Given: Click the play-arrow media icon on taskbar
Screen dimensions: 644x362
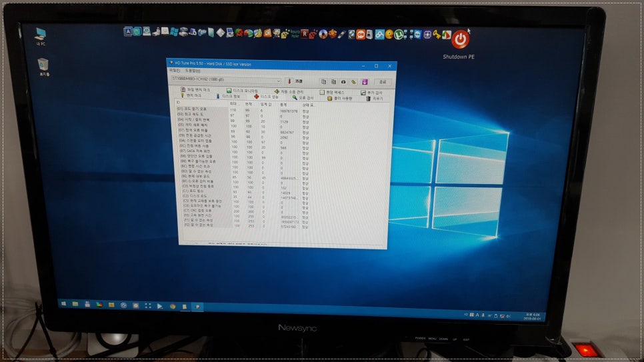Looking at the screenshot, I should click(x=160, y=306).
